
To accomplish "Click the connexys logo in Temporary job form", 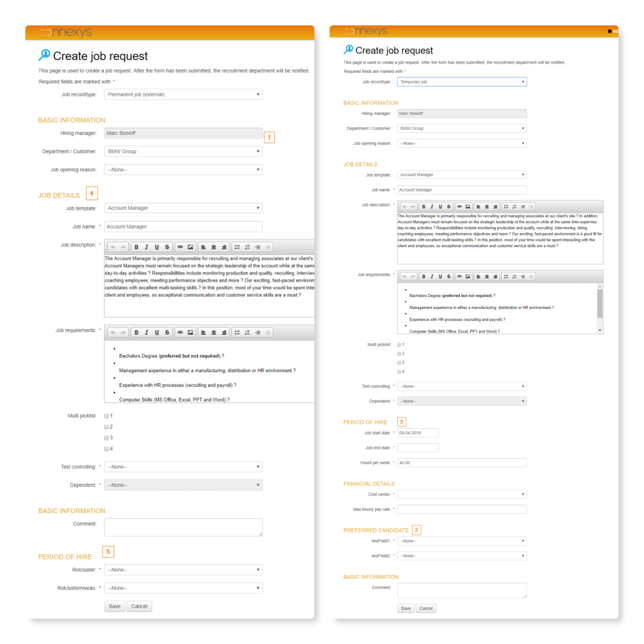I will [365, 31].
